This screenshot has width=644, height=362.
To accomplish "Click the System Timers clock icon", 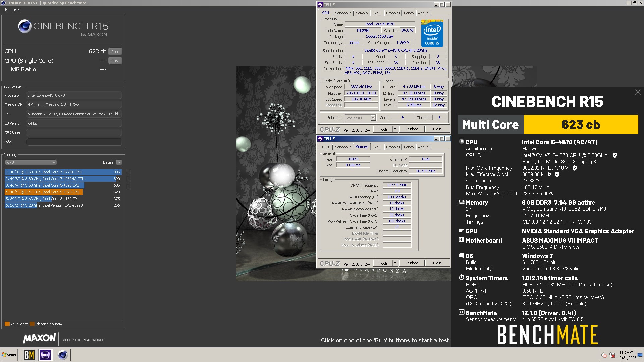I will pos(462,278).
